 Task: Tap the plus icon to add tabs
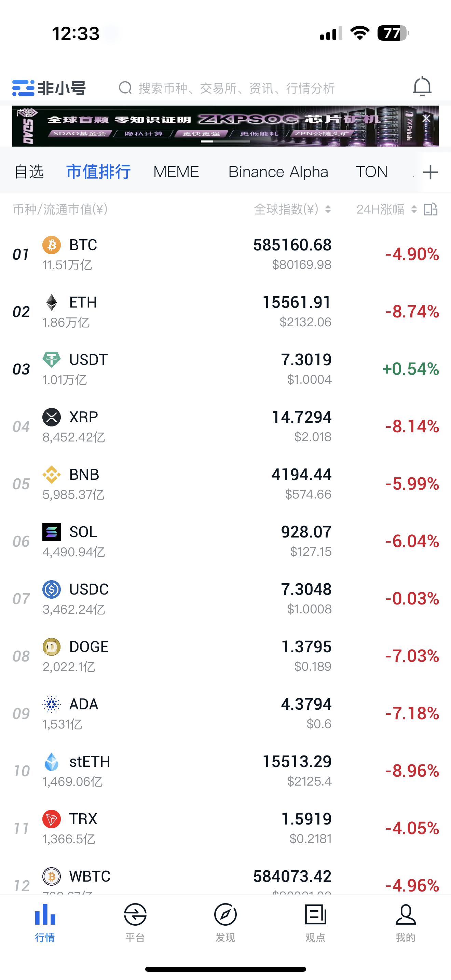(430, 172)
